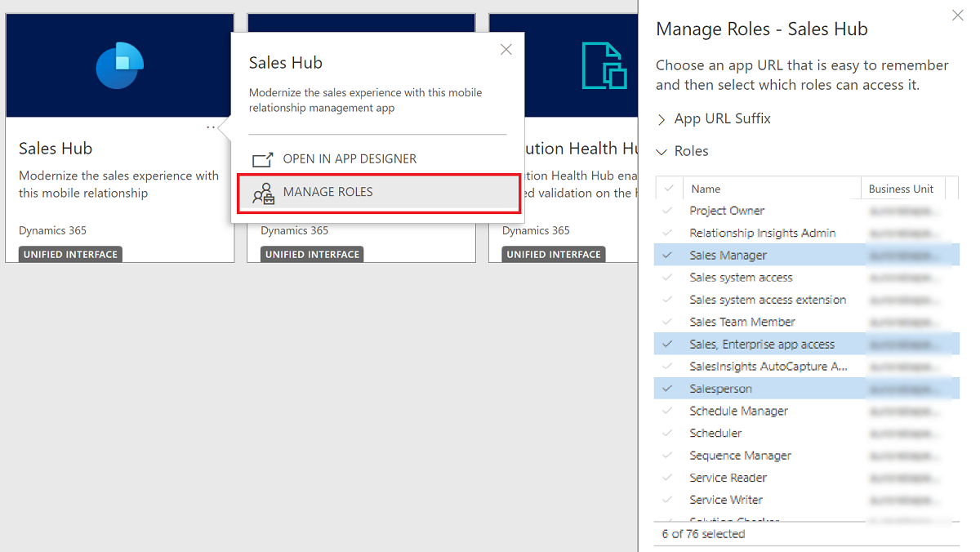Check the Schedule Manager role
The image size is (980, 552).
668,411
